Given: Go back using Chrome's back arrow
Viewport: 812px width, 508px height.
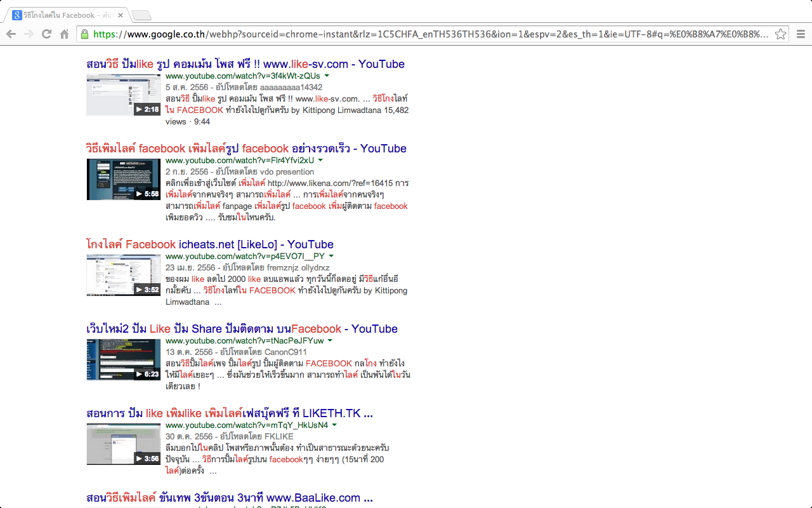Looking at the screenshot, I should point(11,34).
